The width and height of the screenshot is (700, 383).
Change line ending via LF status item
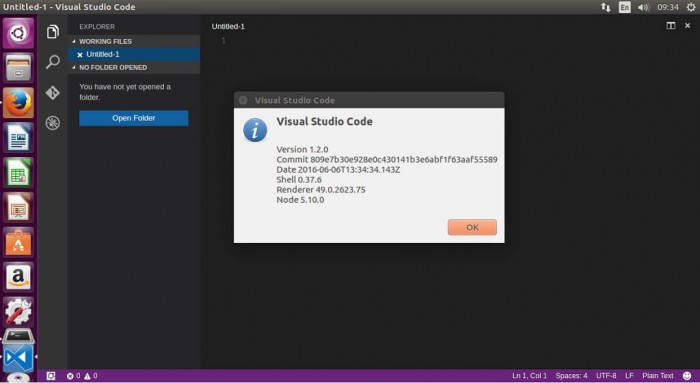coord(629,376)
